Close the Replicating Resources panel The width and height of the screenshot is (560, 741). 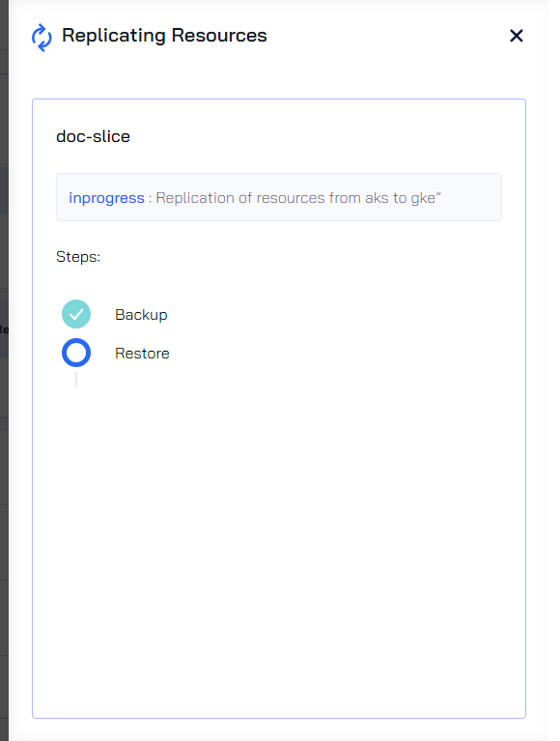pos(517,36)
